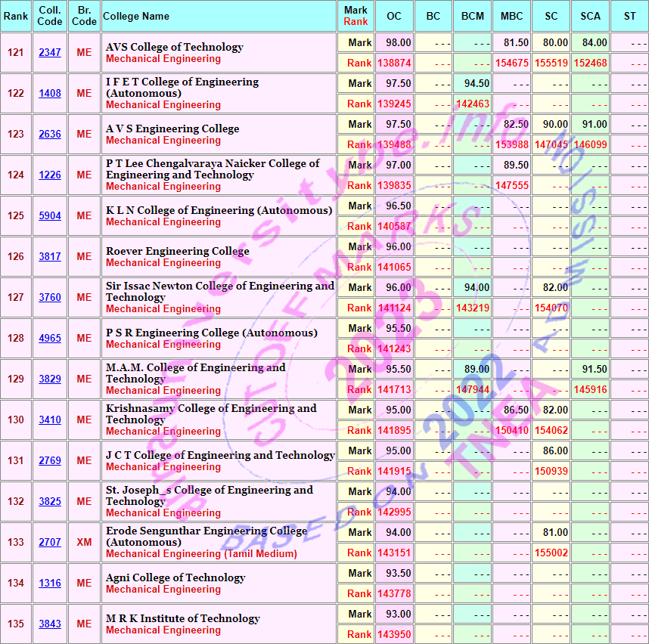Viewport: 649px width, 644px height.
Task: Click Roever Engineering code 3817 link
Action: tap(50, 257)
